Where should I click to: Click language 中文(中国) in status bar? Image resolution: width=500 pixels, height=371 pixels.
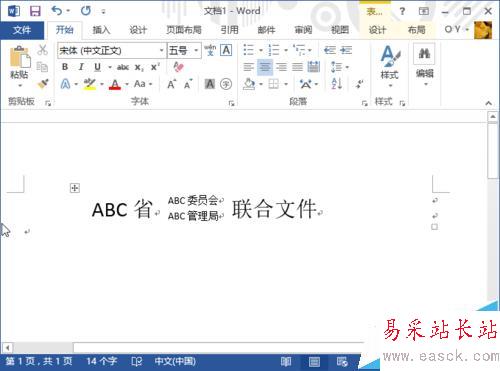pyautogui.click(x=175, y=361)
